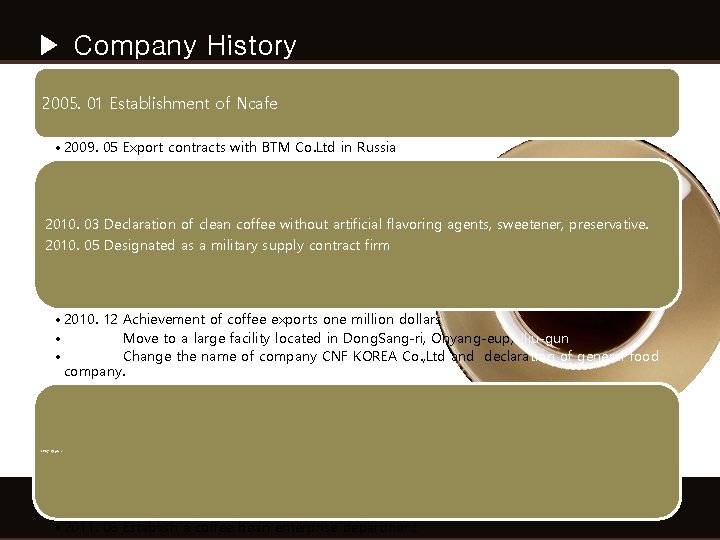720x540 pixels.
Task: Click '2011. 06 Establish a coffee bean' line
Action: click(240, 528)
